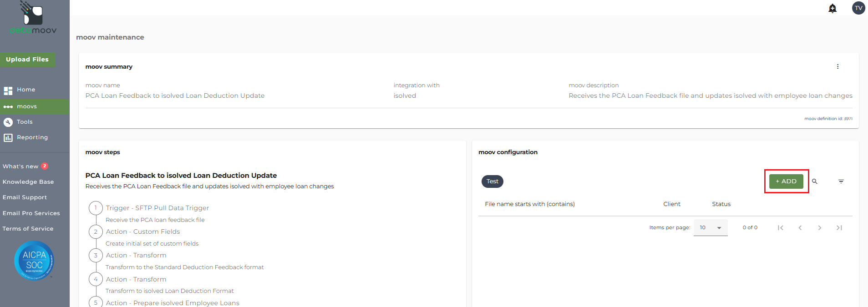Click the Upload Files button
The image size is (868, 307).
[27, 60]
